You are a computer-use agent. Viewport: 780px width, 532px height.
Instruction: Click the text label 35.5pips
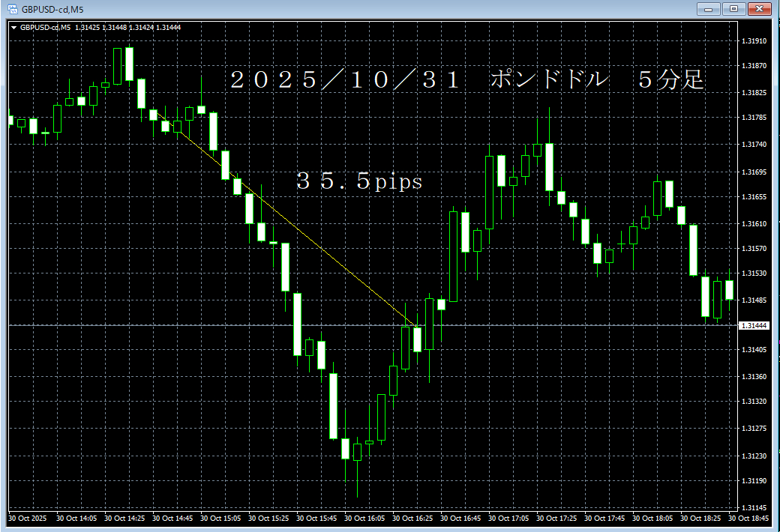359,181
